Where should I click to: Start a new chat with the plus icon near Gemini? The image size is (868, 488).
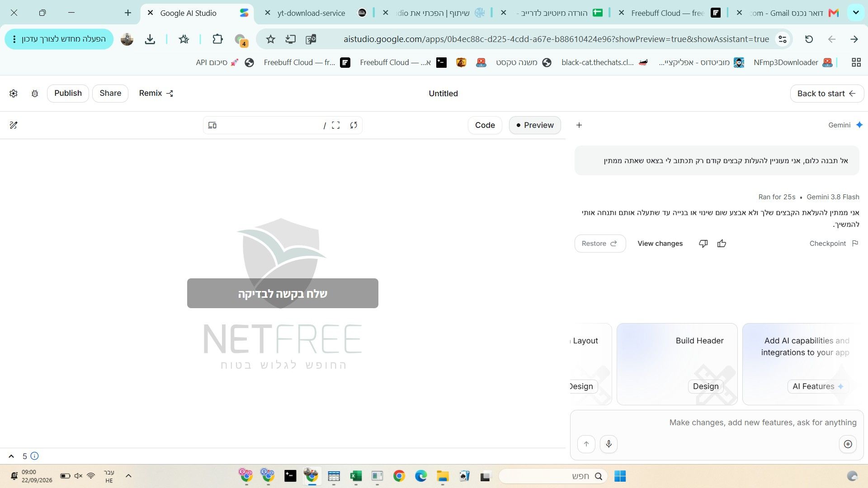(579, 125)
